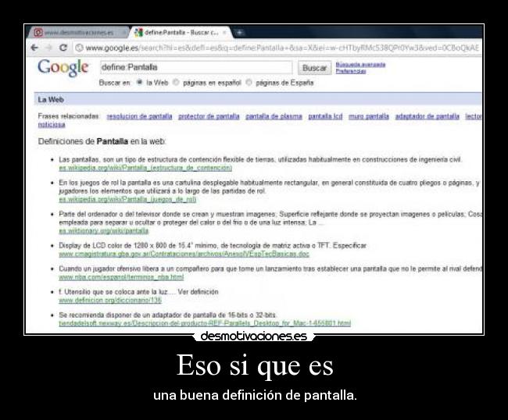Open 'muro pantalla' related phrase
This screenshot has width=508, height=420.
(x=369, y=116)
